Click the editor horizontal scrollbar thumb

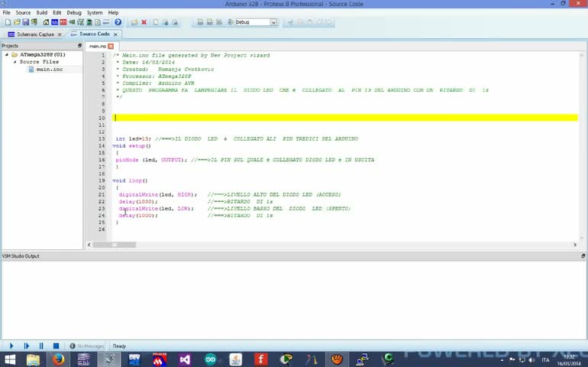(x=115, y=245)
